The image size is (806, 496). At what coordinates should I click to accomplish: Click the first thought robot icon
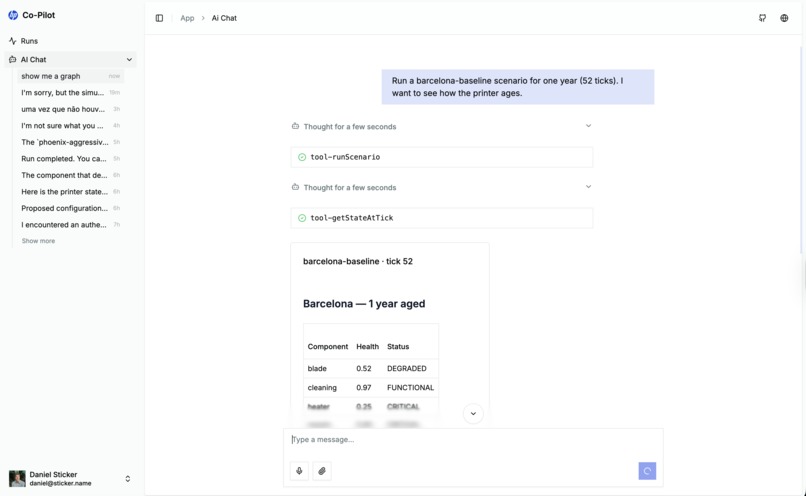pos(296,126)
